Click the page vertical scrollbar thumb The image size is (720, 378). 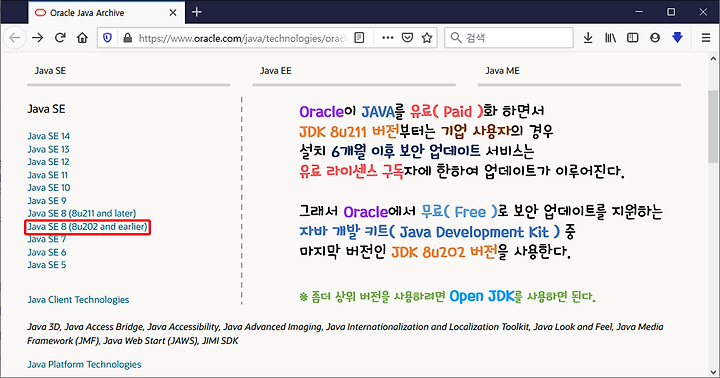713,126
